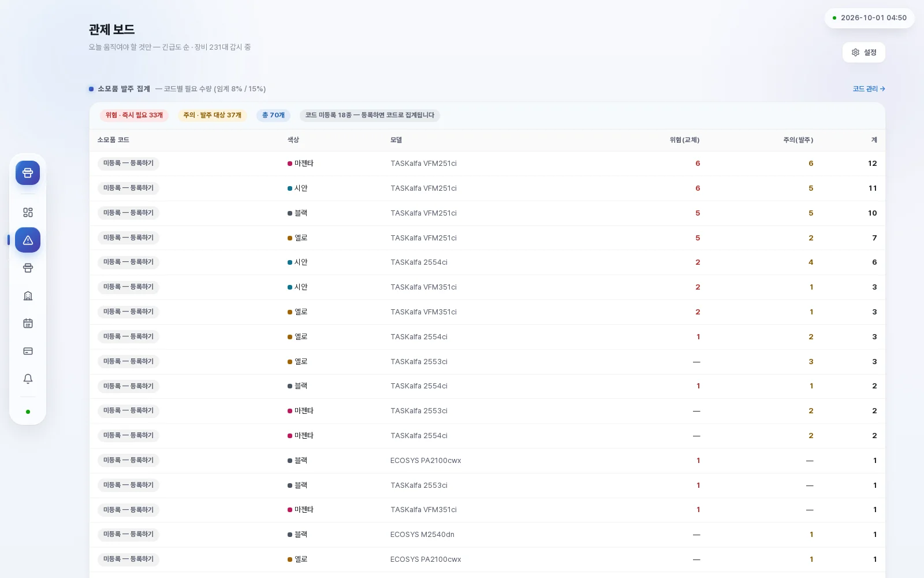
Task: Click the 마젠타 color cell of TASKalfa 2553ci
Action: coord(300,411)
